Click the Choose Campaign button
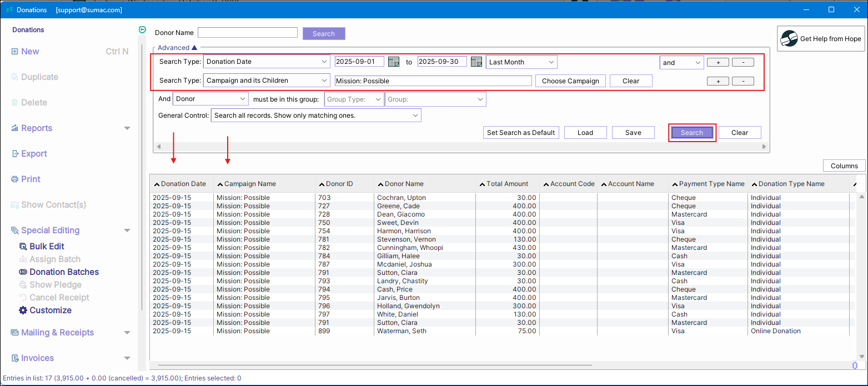This screenshot has width=868, height=386. click(x=570, y=81)
